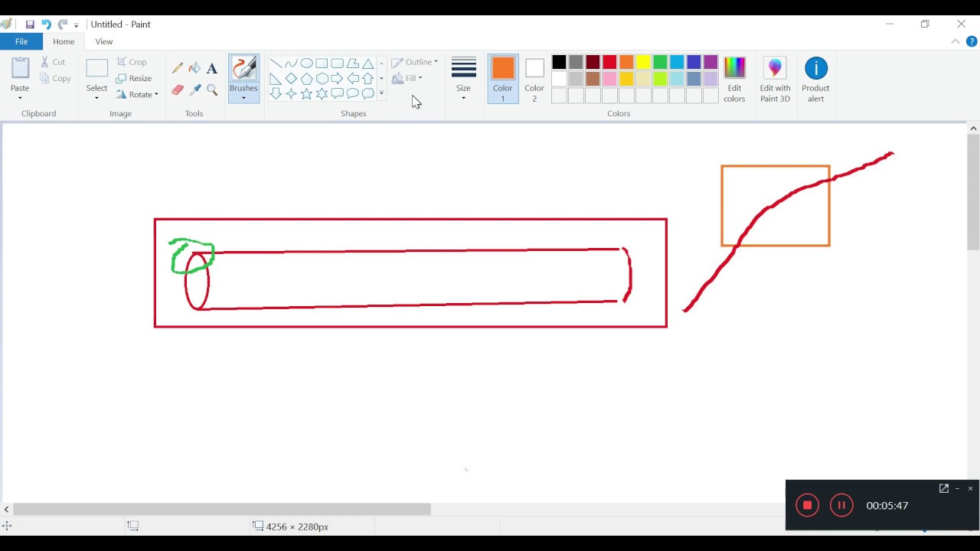Click the Edit colors button
Viewport: 980px width, 551px height.
tap(734, 80)
